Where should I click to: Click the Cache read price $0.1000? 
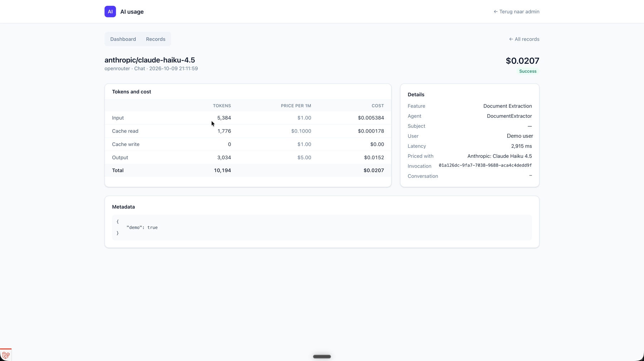click(x=301, y=131)
